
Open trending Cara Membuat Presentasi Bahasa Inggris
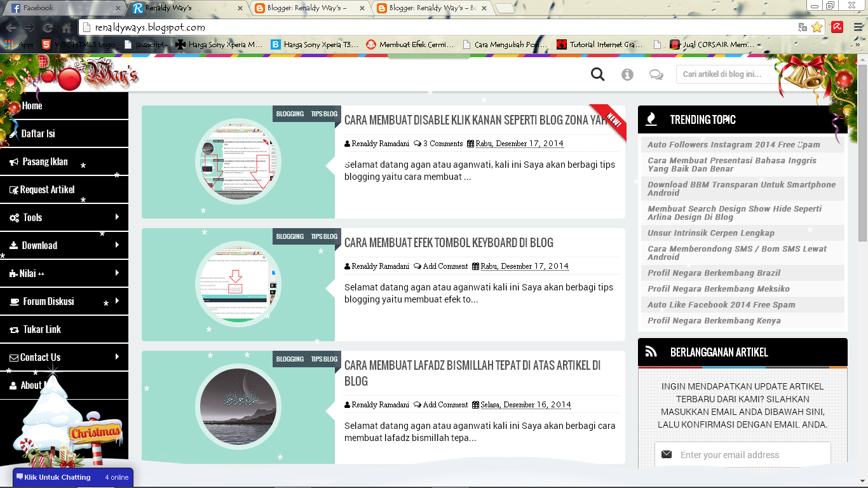pos(732,165)
